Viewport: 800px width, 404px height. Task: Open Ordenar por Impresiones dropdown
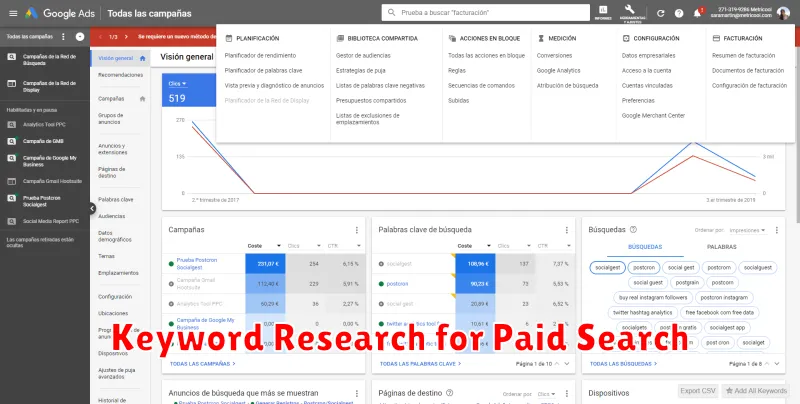coord(747,231)
